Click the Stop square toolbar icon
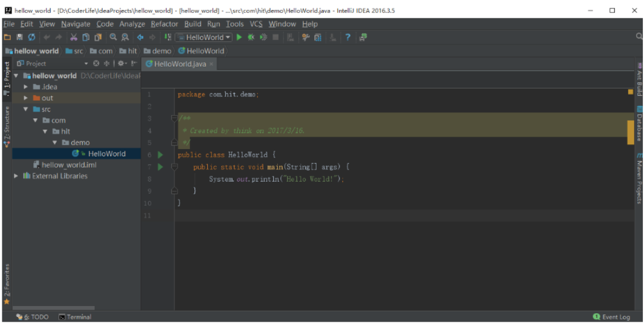Screen dimensions: 644x324 point(275,37)
